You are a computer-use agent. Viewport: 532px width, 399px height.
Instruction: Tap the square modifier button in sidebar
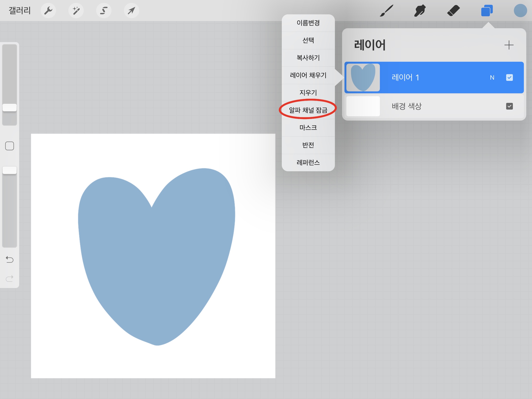point(10,146)
